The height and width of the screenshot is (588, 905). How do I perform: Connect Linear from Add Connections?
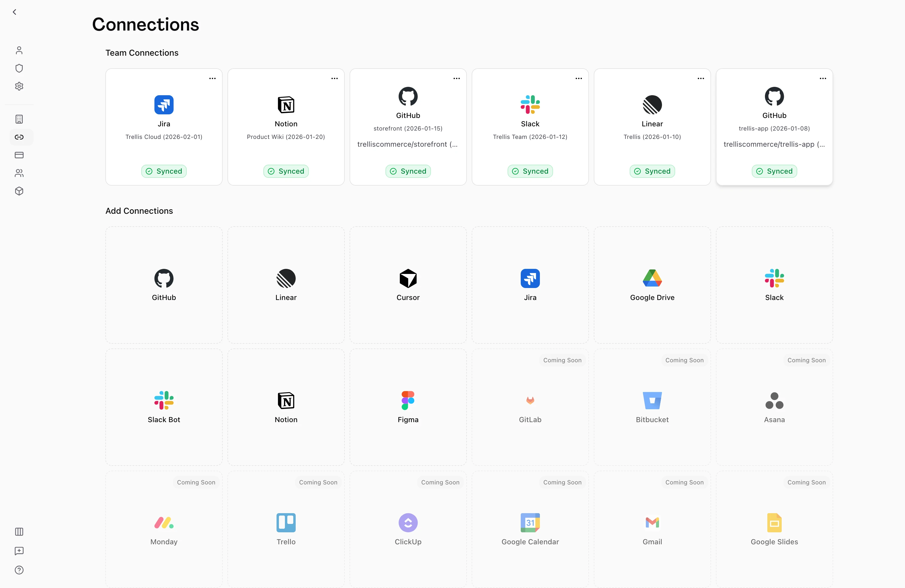point(286,285)
